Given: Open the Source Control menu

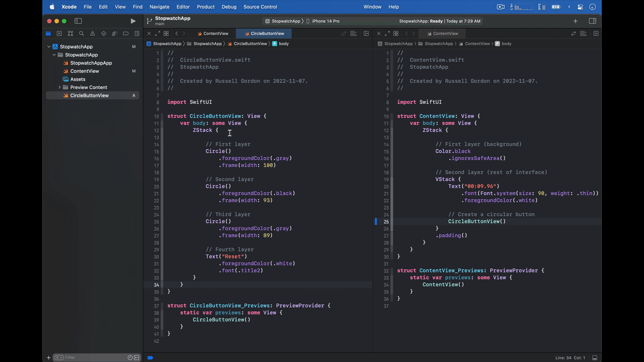Looking at the screenshot, I should click(260, 7).
